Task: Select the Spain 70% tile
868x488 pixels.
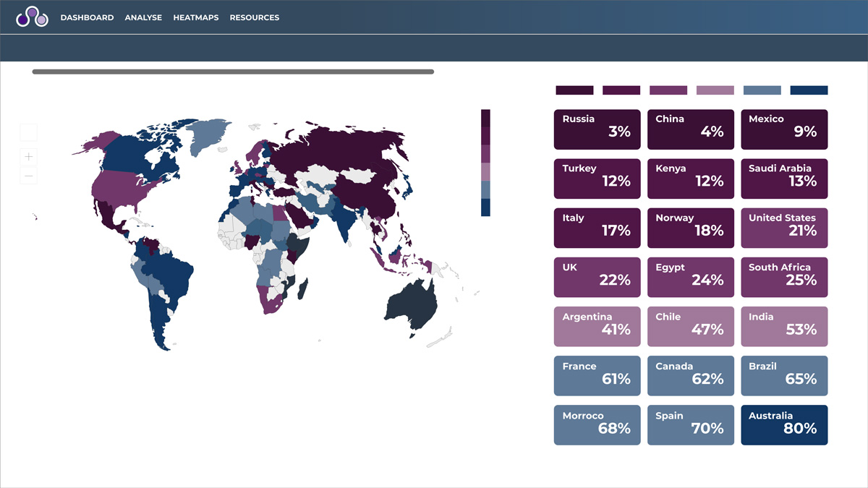Action: [690, 424]
